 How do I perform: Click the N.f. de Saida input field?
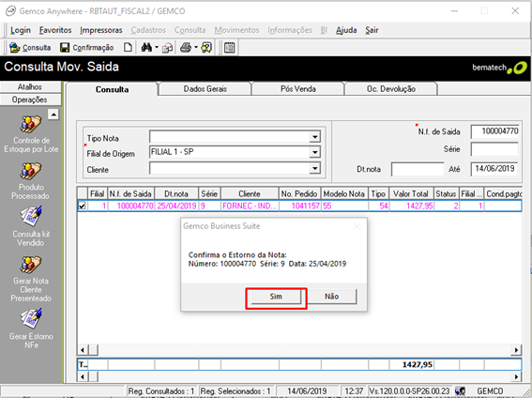point(495,131)
